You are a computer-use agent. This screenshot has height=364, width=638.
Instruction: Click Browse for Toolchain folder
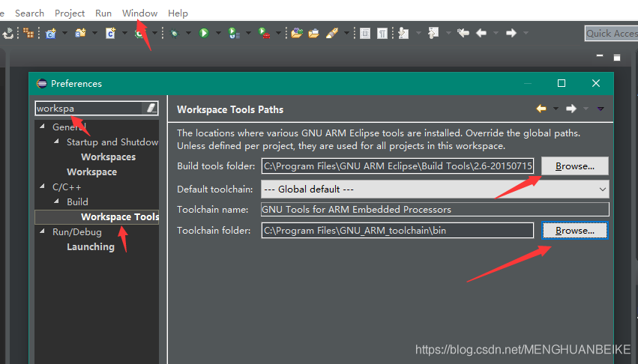(575, 231)
